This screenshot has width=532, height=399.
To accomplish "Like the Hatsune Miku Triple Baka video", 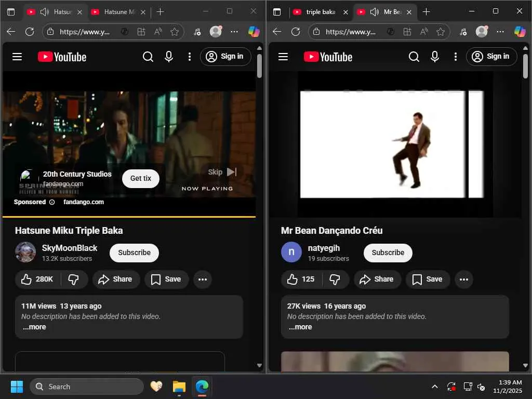I will [37, 279].
